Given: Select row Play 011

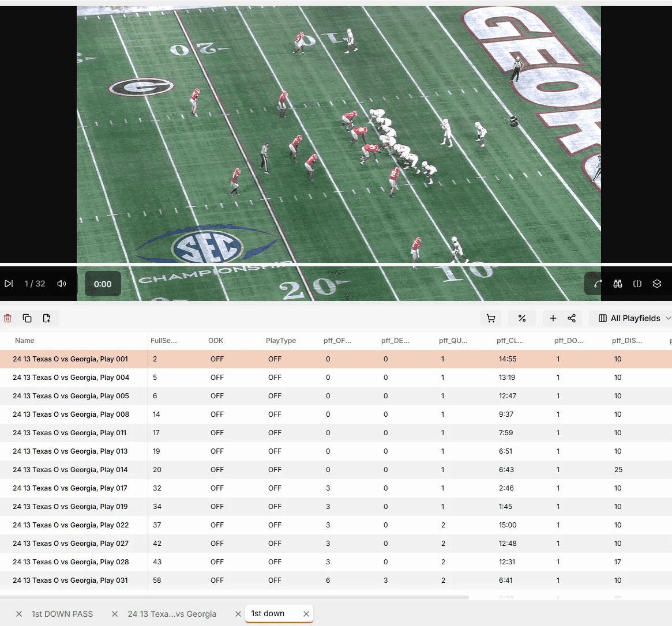Looking at the screenshot, I should coord(336,432).
